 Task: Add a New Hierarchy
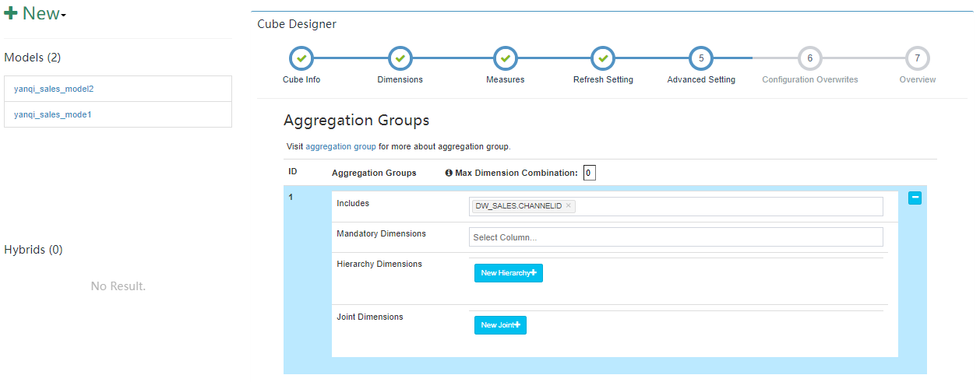pos(508,273)
